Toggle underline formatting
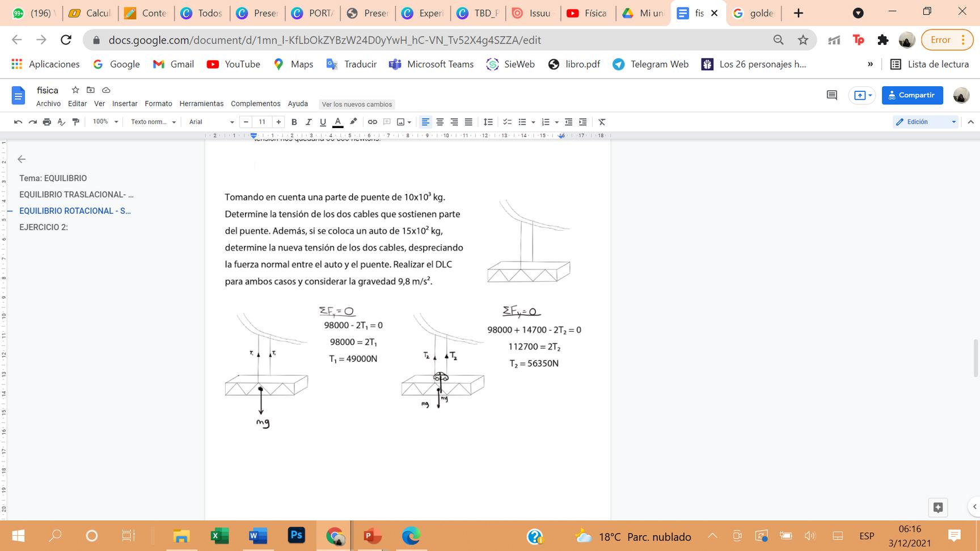This screenshot has height=551, width=980. tap(323, 122)
